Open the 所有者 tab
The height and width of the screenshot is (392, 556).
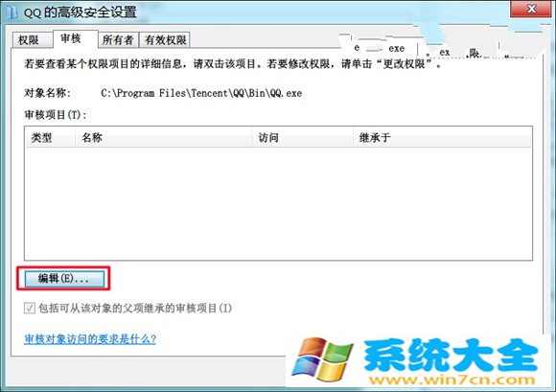[x=117, y=40]
